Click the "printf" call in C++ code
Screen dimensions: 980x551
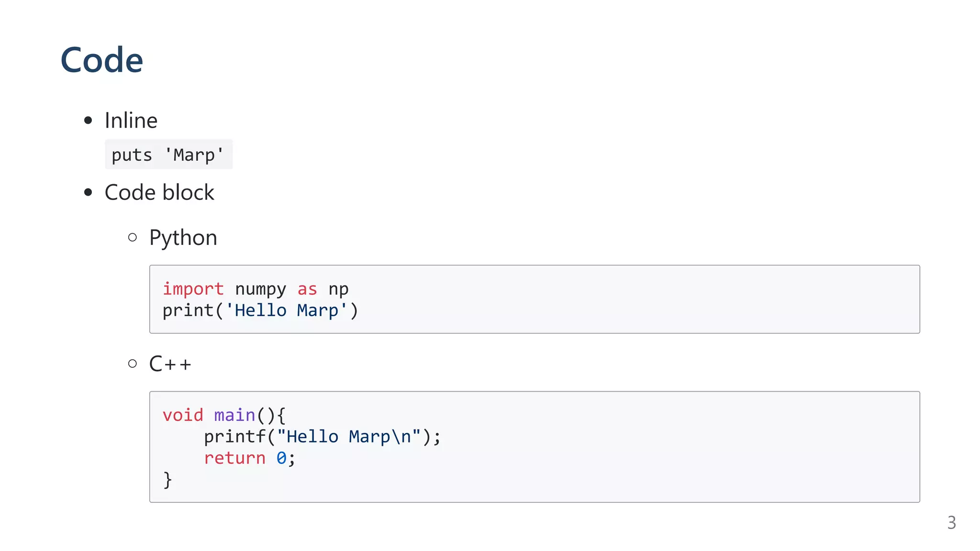point(234,437)
